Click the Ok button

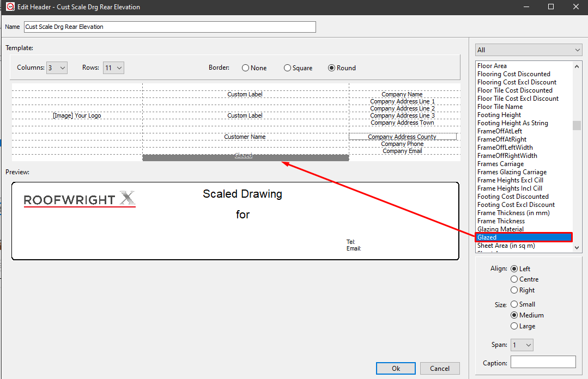coord(396,369)
